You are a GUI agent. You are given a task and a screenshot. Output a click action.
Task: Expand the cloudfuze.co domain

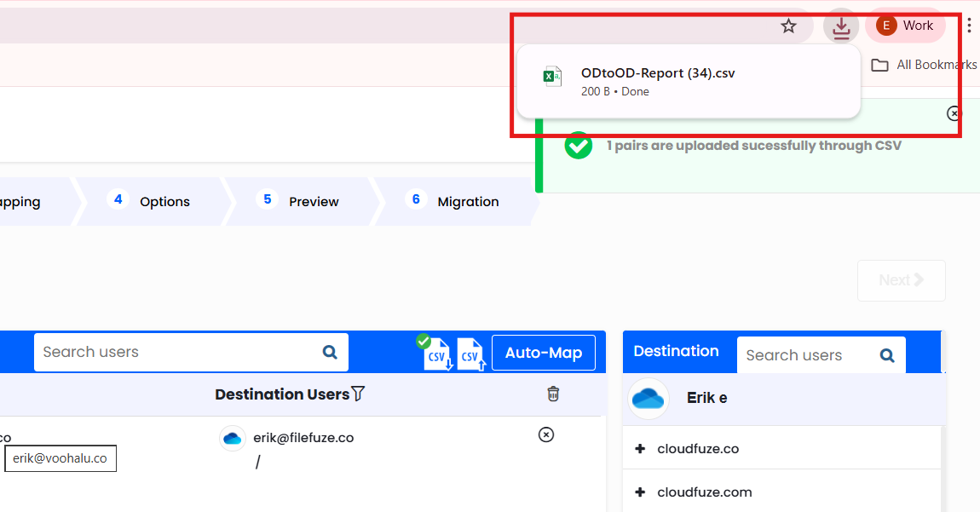(641, 448)
